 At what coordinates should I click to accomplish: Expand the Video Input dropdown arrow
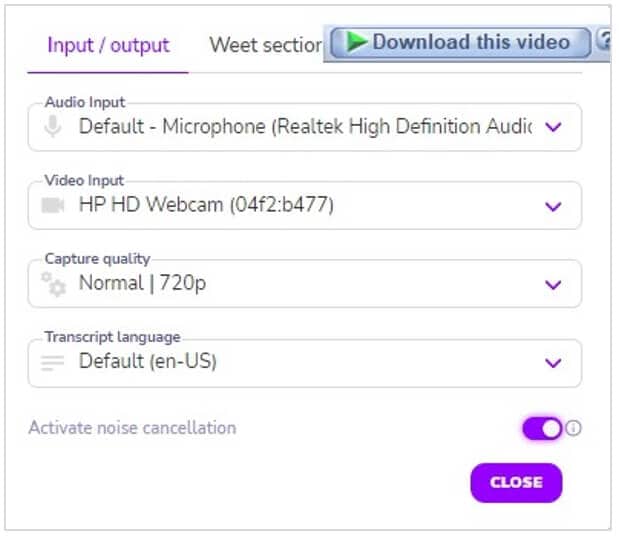[x=553, y=206]
